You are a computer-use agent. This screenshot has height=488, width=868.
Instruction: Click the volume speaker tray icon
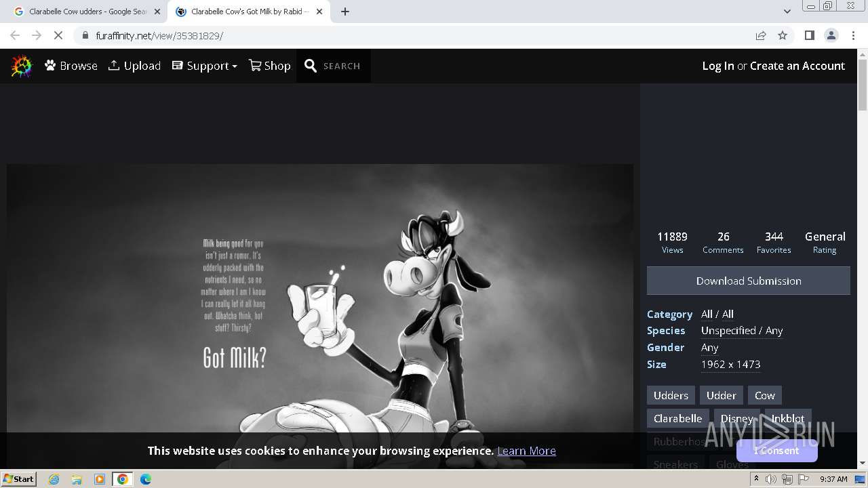click(x=771, y=479)
